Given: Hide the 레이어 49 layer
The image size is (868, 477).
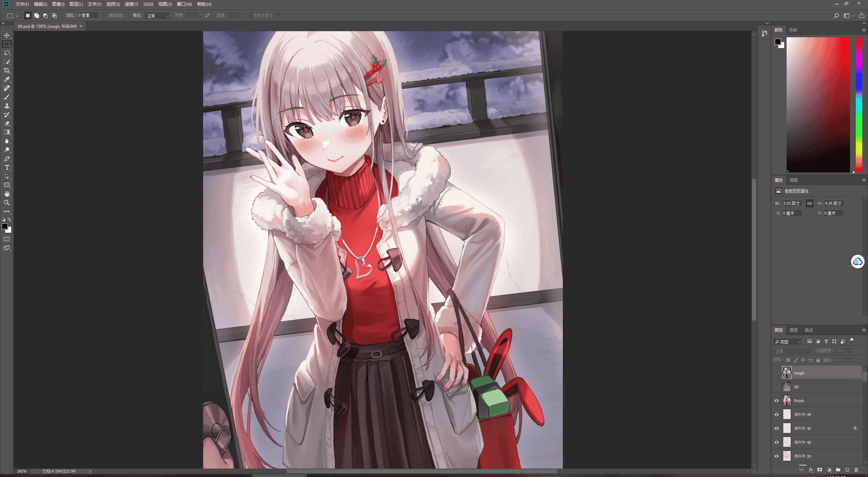Looking at the screenshot, I should point(776,414).
